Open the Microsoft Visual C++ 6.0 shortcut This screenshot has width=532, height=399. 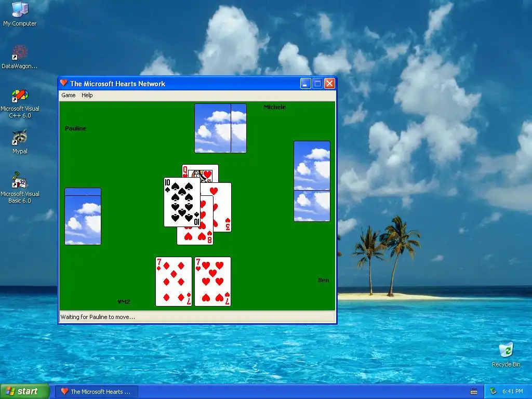[x=20, y=103]
